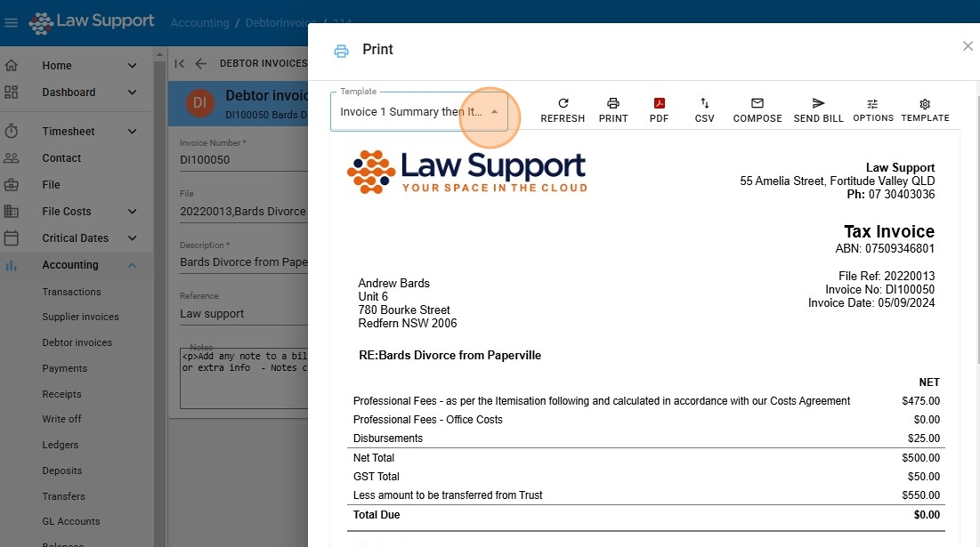Viewport: 980px width, 547px height.
Task: Open Write off submenu item
Action: tap(62, 419)
